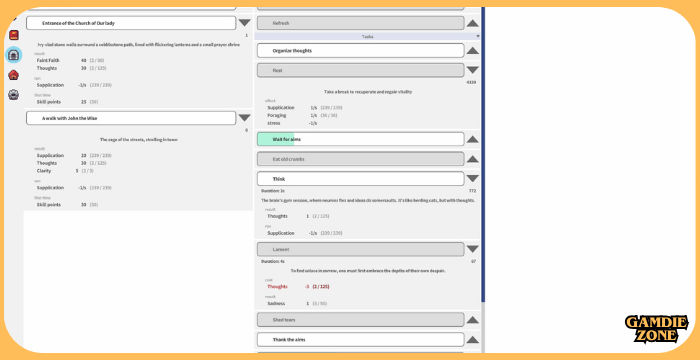
Task: Collapse the Lament task details
Action: (472, 249)
